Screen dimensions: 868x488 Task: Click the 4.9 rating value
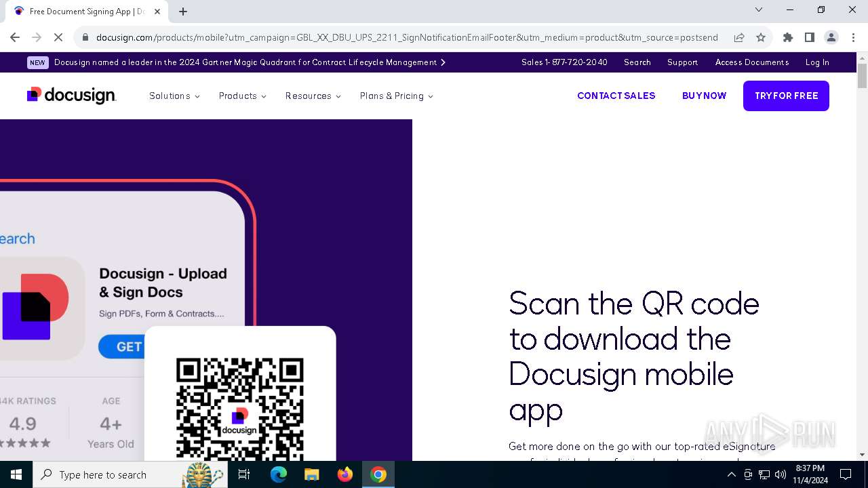pyautogui.click(x=22, y=424)
